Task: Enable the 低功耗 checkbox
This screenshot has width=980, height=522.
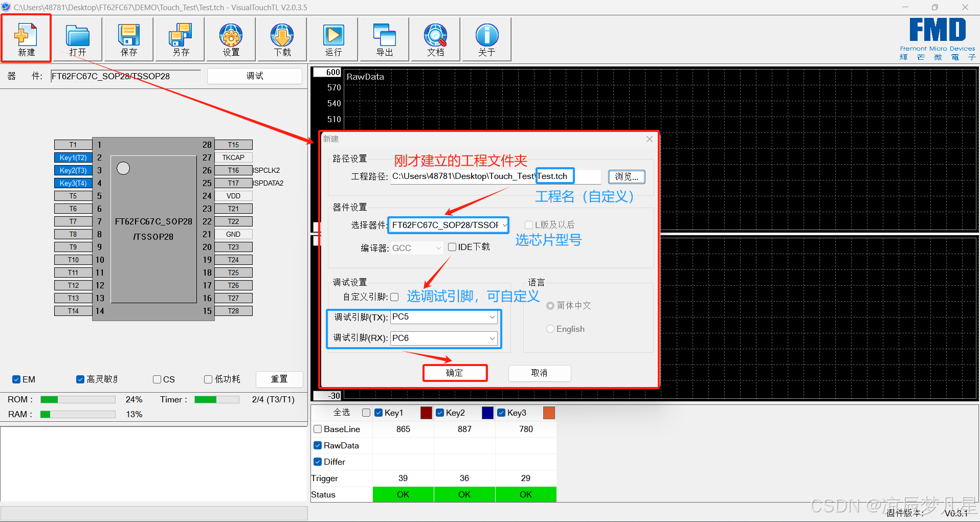Action: pyautogui.click(x=208, y=379)
